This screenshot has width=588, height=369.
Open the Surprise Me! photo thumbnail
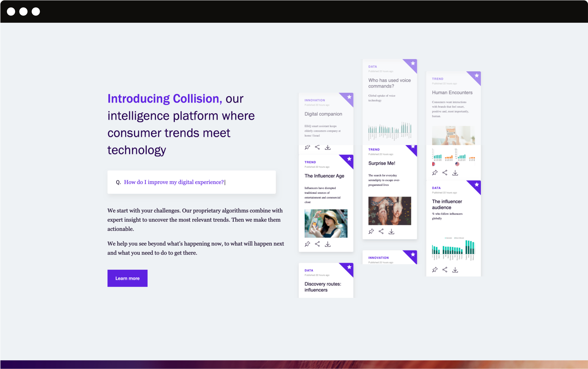click(x=389, y=211)
